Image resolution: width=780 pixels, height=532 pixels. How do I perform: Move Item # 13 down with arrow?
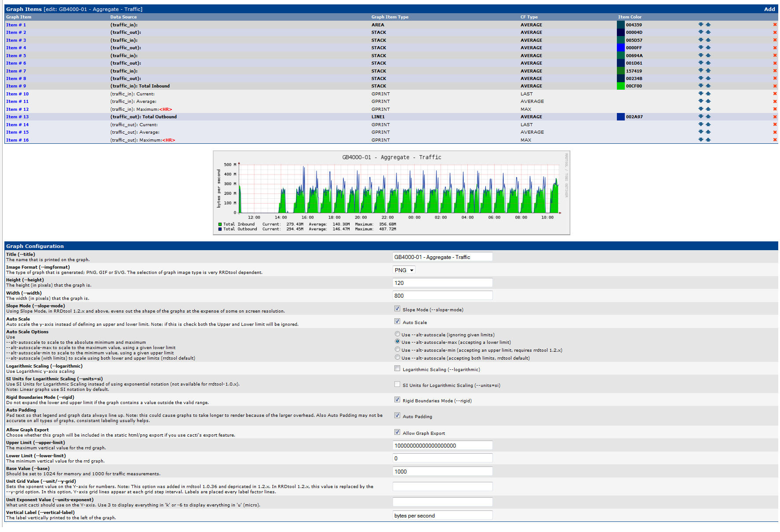tap(700, 117)
